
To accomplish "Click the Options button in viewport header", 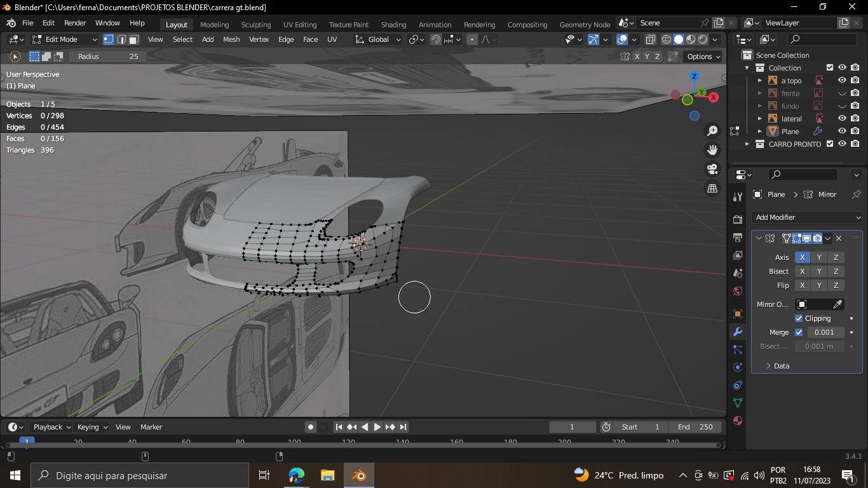I will click(703, 57).
